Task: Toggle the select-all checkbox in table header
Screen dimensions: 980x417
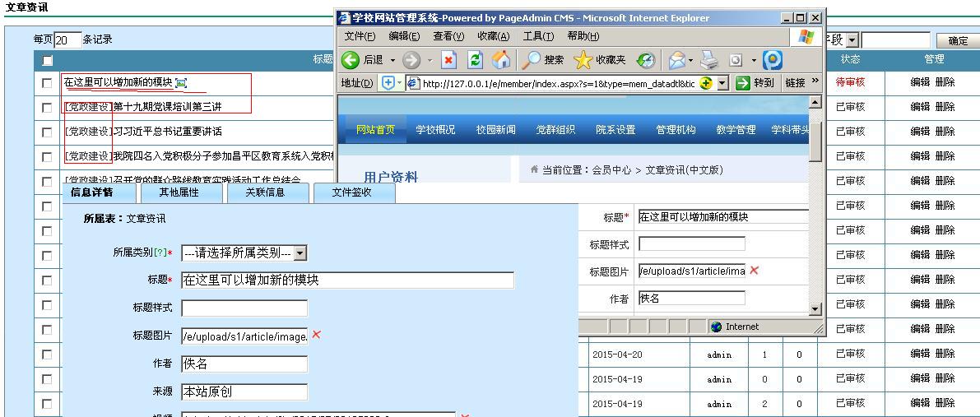Action: 47,60
